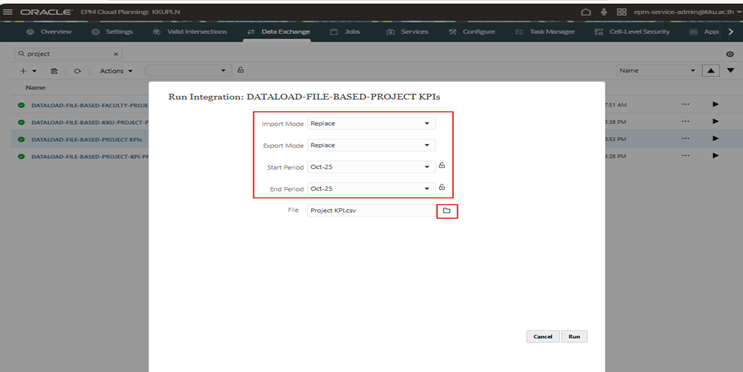The height and width of the screenshot is (372, 743).
Task: Click status checkmark of FACULTY-PROJ integration
Action: point(21,105)
